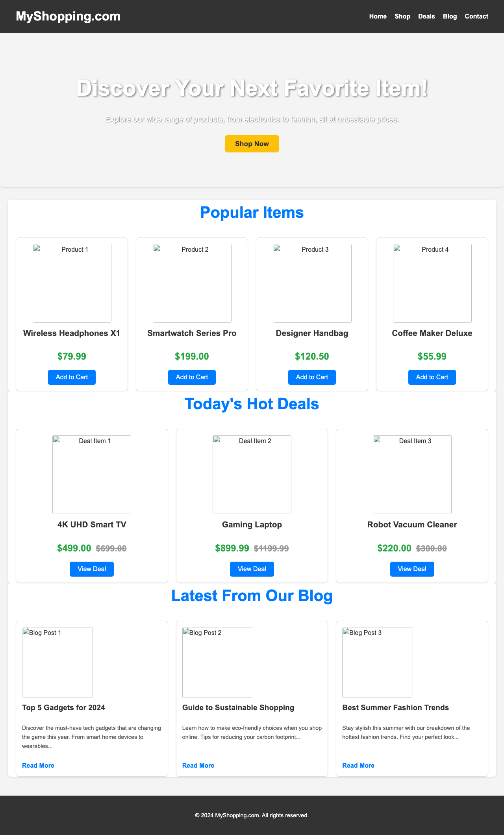Add Wireless Headphones X1 to cart
This screenshot has width=504, height=835.
(x=72, y=377)
